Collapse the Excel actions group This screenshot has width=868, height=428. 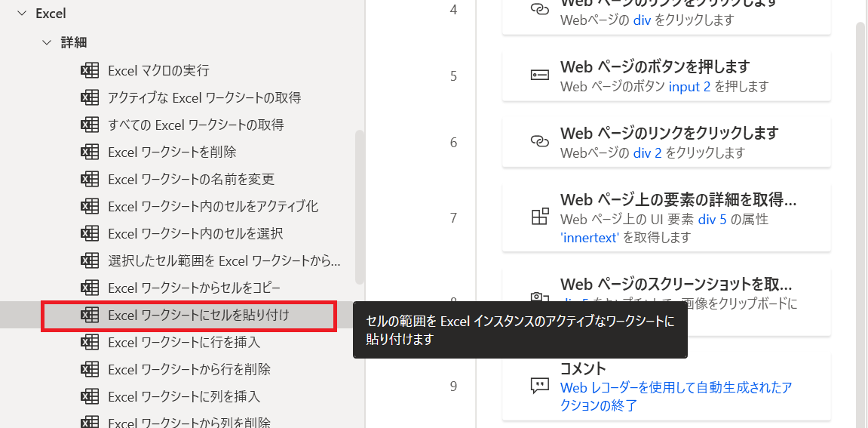22,14
